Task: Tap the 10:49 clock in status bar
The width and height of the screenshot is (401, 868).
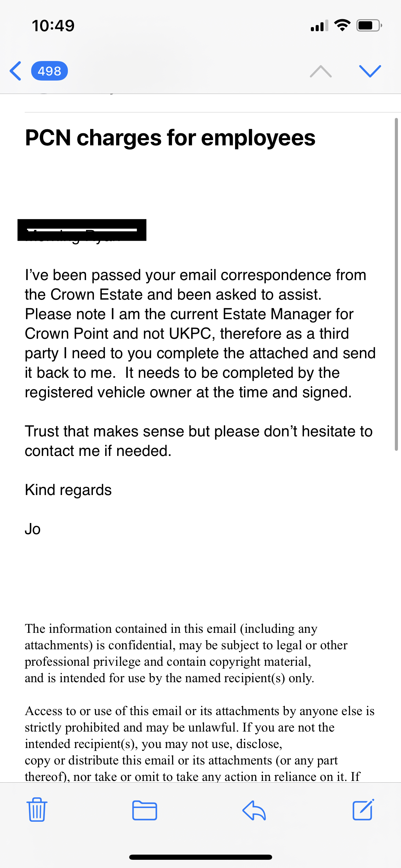Action: coord(53,26)
